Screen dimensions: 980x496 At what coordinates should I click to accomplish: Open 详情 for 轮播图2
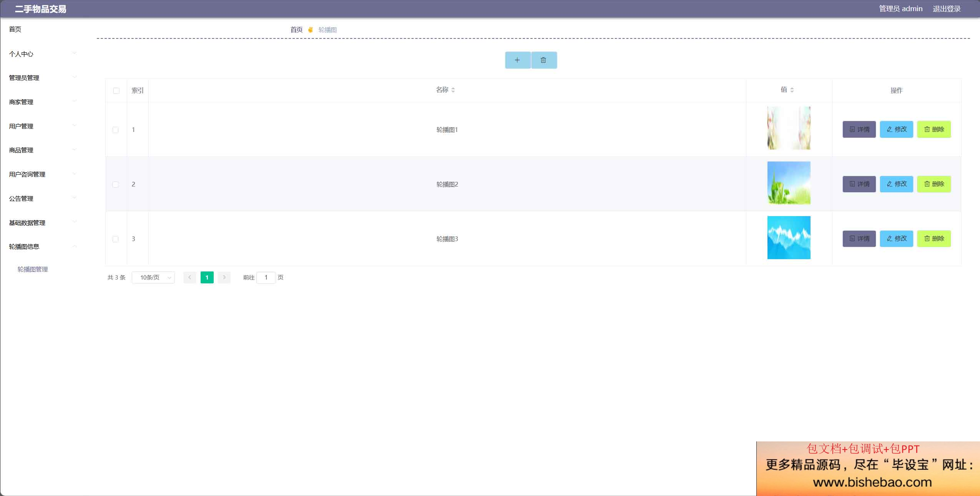[859, 184]
